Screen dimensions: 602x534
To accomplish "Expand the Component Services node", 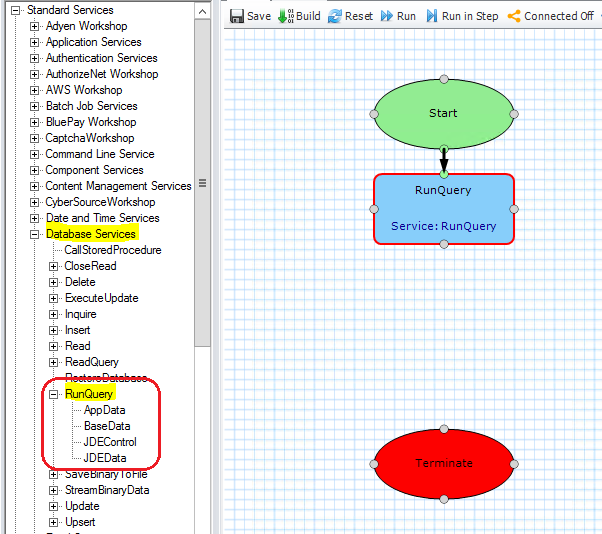I will tap(35, 170).
